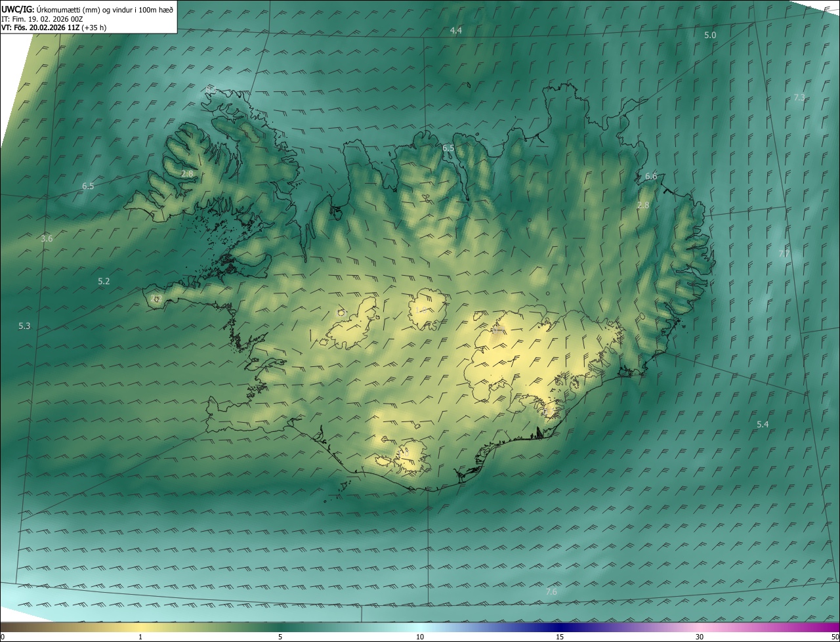Click the colour scale tick label '15'
This screenshot has width=840, height=642.
(x=560, y=637)
